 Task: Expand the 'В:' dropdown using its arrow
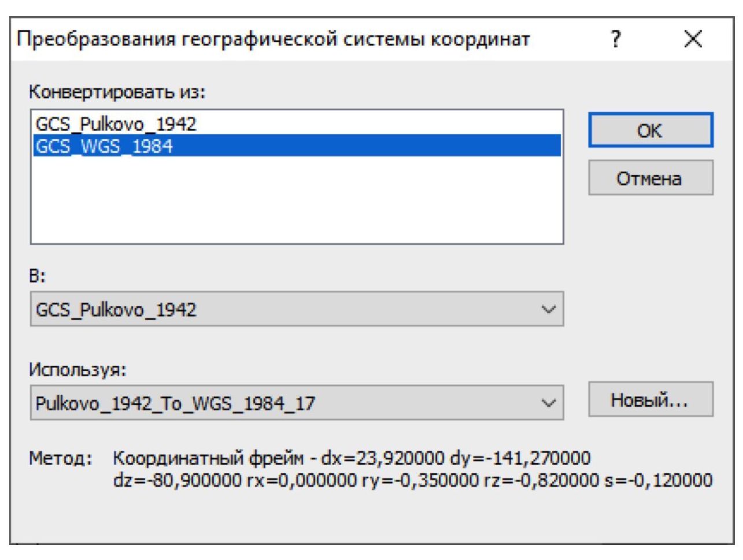point(548,310)
